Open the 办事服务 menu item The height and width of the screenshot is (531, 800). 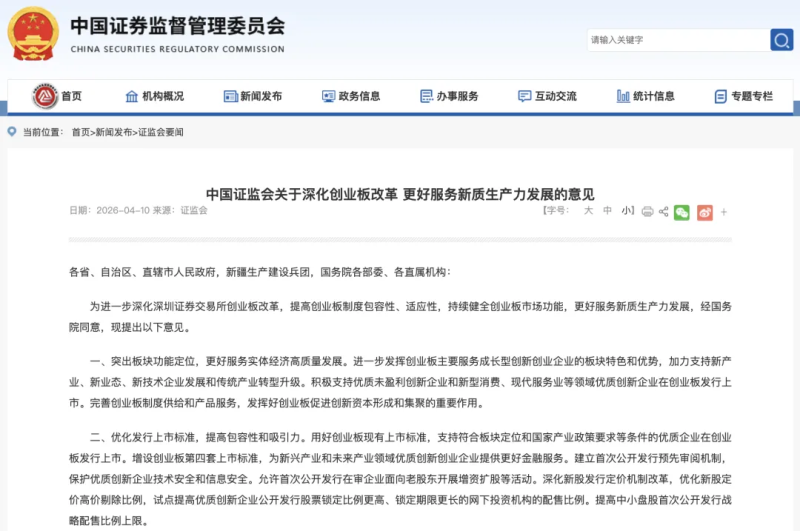457,96
